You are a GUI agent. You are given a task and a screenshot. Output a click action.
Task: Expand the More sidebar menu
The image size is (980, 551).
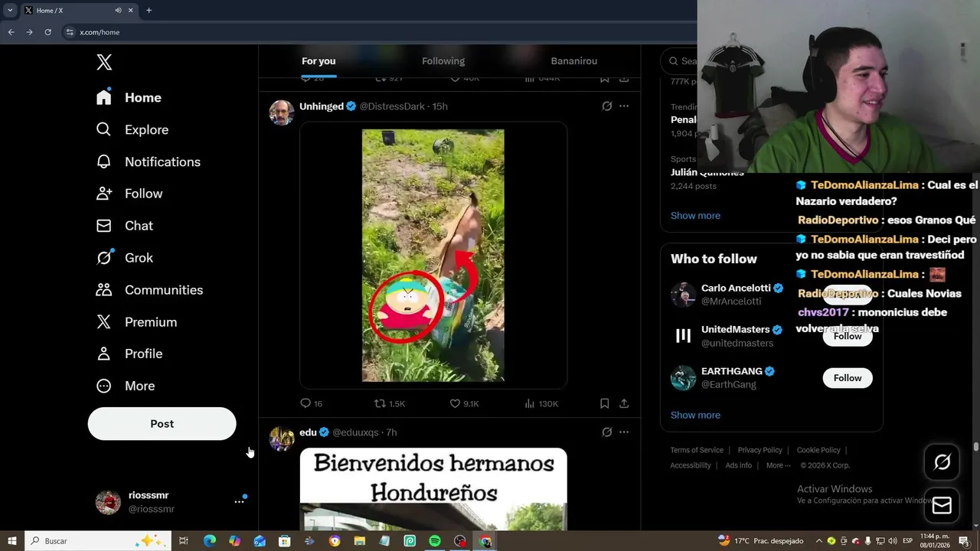coord(126,386)
